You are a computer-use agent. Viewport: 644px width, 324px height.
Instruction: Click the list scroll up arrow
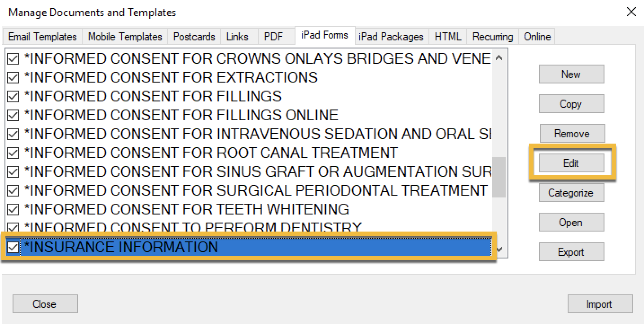[x=499, y=57]
